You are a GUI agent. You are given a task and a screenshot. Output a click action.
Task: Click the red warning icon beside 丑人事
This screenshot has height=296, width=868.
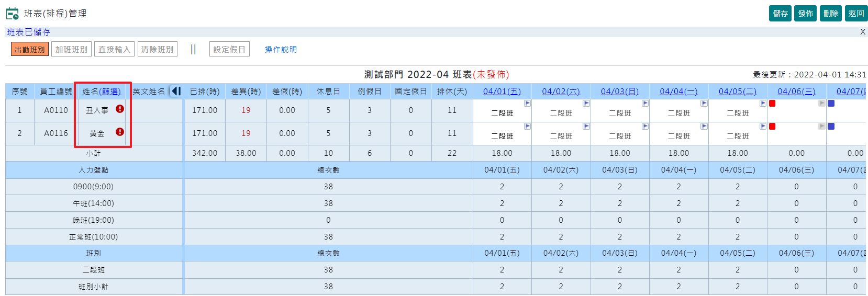tap(120, 109)
